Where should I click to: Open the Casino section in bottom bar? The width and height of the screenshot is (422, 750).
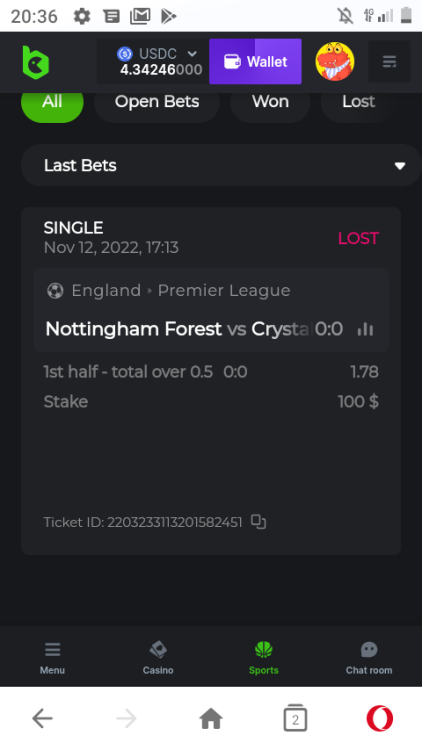pos(158,658)
